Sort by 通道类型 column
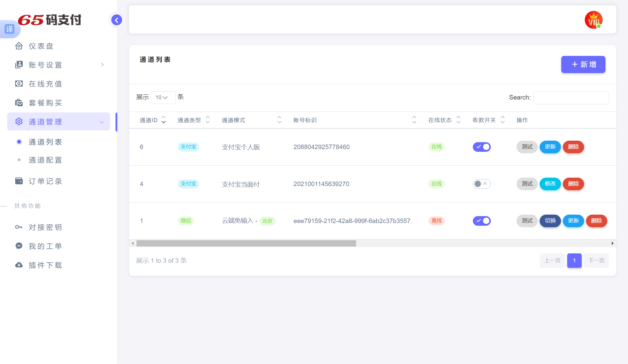Screen dimensions: 628x364 [193, 120]
